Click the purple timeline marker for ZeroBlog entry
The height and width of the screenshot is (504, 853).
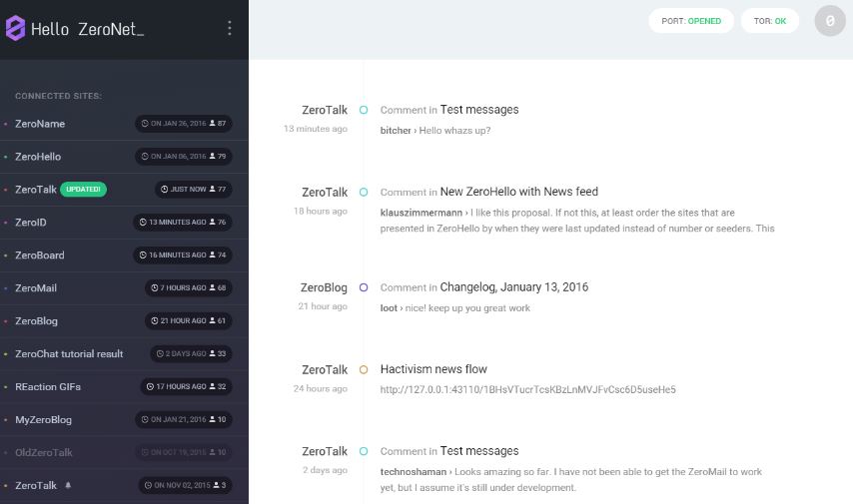364,287
